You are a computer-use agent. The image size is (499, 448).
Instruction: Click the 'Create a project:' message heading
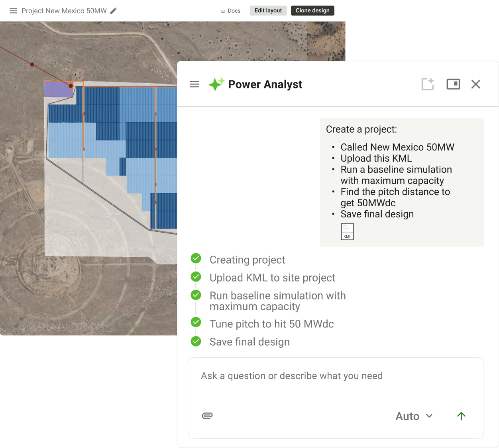361,129
